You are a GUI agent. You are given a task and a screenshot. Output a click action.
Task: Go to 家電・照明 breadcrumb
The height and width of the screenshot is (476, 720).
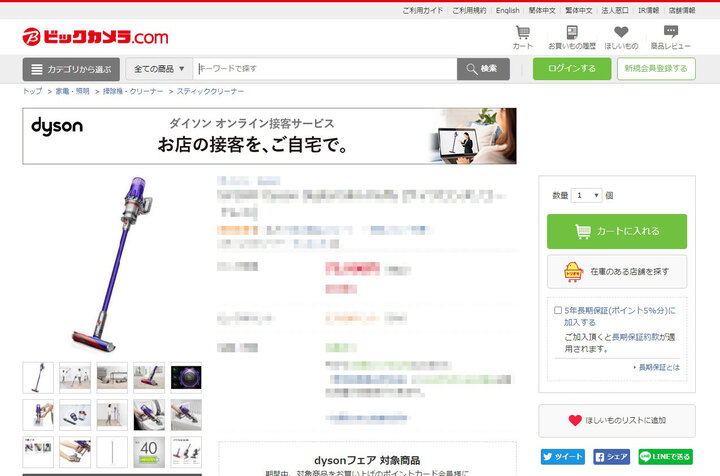coord(72,91)
